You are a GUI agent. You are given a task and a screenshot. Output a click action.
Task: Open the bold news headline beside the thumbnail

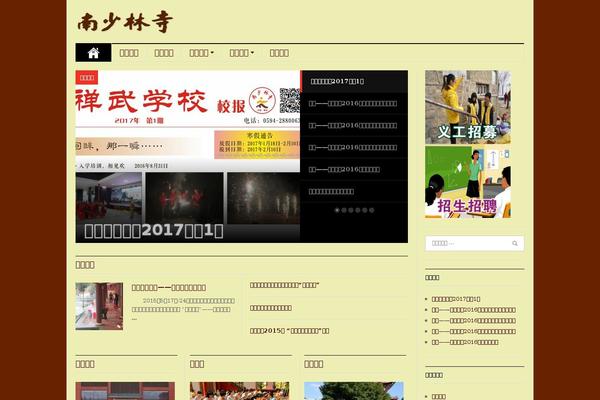pos(169,287)
